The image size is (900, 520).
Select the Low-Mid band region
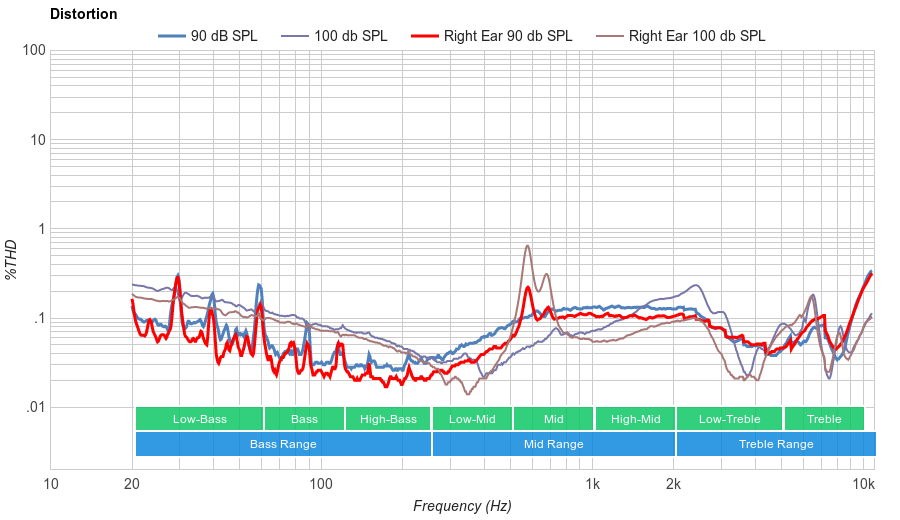tap(472, 419)
